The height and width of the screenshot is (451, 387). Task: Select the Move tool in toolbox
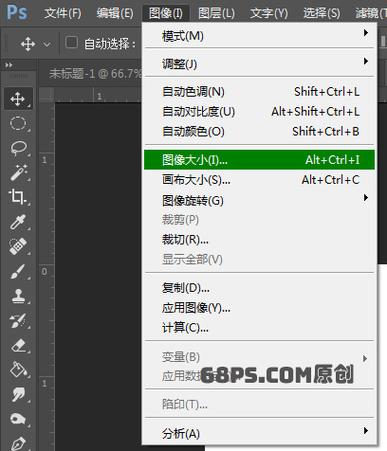click(x=18, y=99)
